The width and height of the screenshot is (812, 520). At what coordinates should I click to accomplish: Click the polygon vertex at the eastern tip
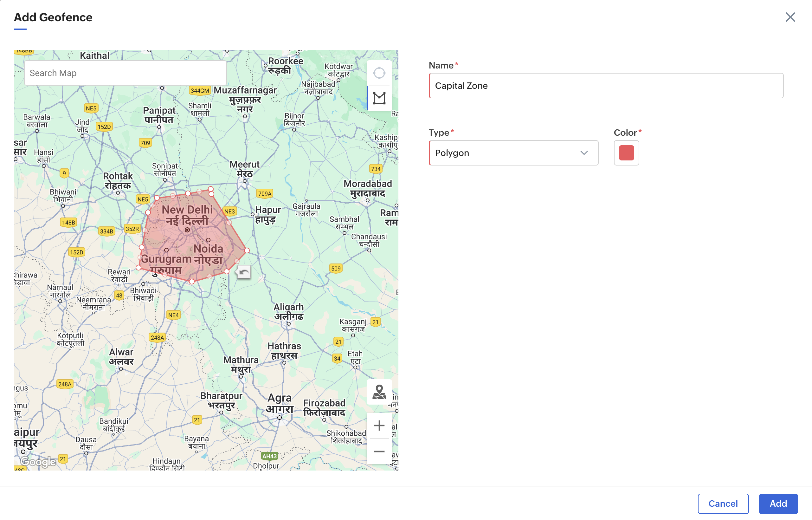pos(247,250)
